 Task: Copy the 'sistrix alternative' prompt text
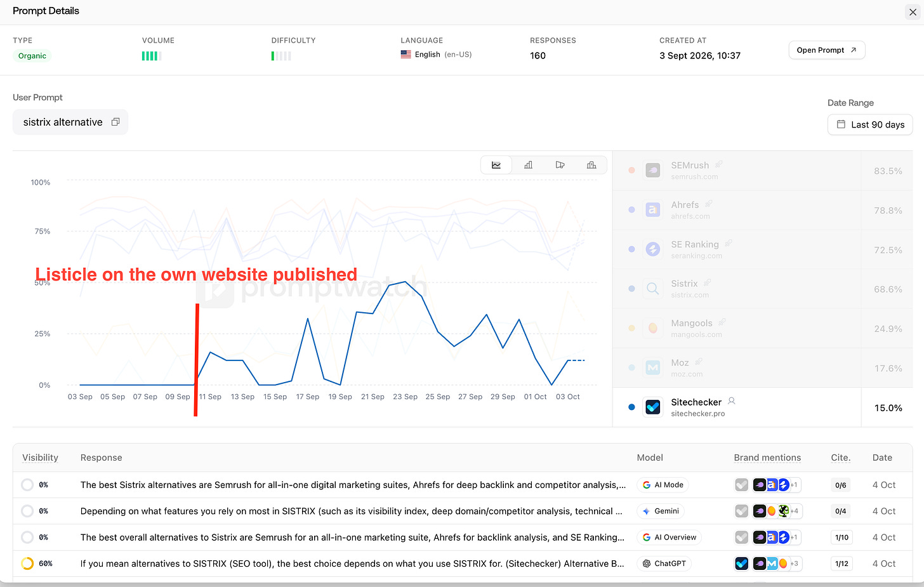(115, 122)
